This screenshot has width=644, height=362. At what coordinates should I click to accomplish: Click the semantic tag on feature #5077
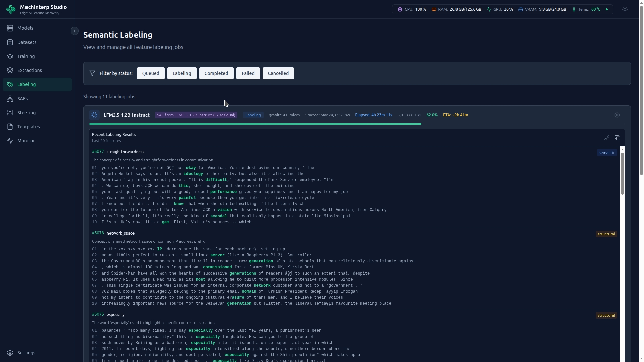coord(607,153)
